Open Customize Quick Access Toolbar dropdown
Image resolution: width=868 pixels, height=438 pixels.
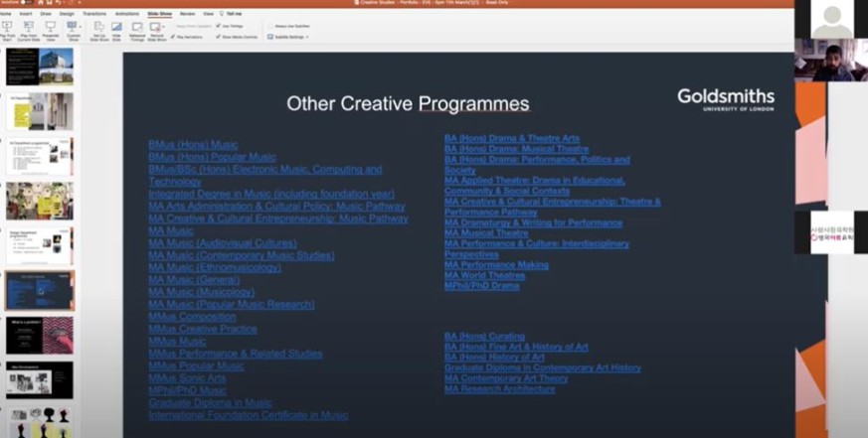pos(79,2)
